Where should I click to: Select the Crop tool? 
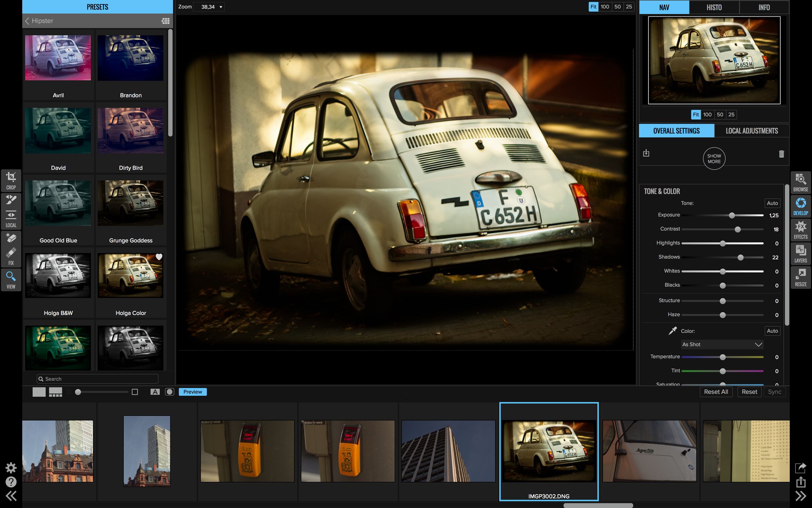(11, 180)
